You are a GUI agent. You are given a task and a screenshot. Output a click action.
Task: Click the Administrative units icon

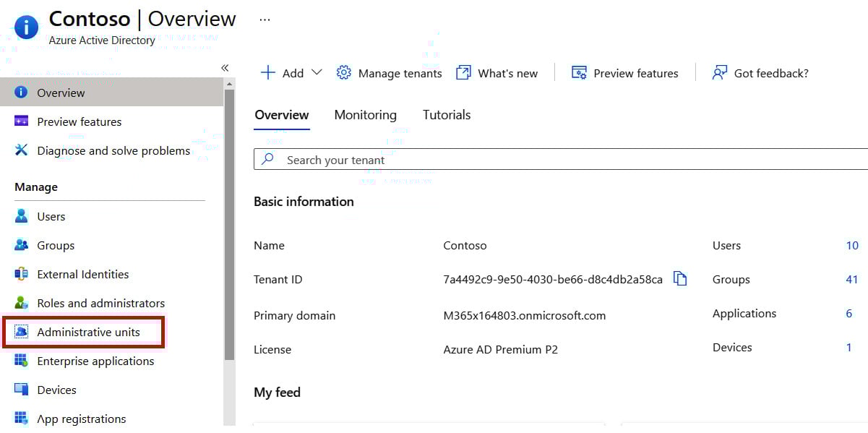(x=21, y=332)
